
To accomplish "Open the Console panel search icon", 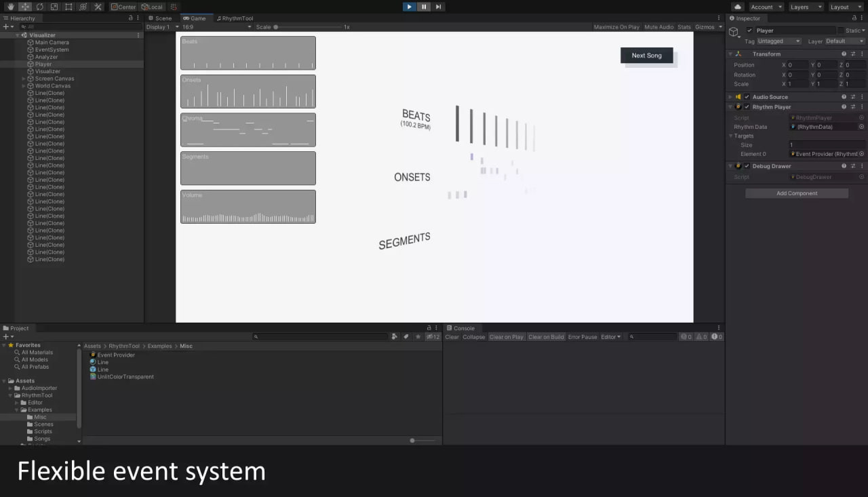I will [x=631, y=336].
